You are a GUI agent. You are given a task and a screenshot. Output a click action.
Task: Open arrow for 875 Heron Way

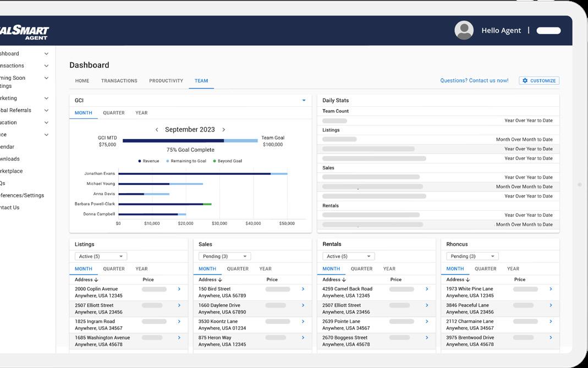pos(303,338)
